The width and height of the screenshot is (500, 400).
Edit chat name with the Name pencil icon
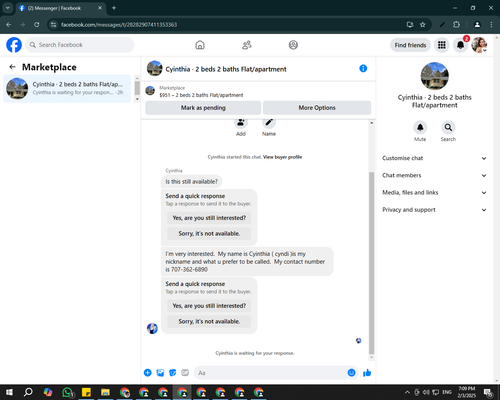(269, 123)
